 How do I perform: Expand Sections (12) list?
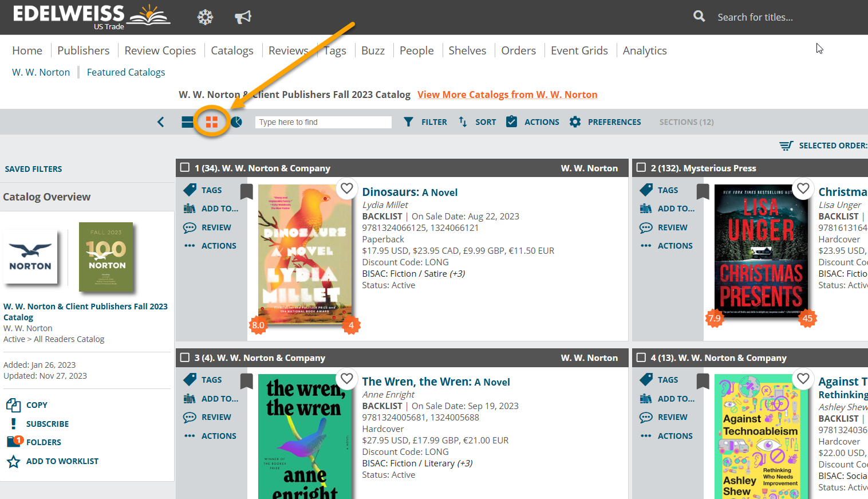point(686,122)
